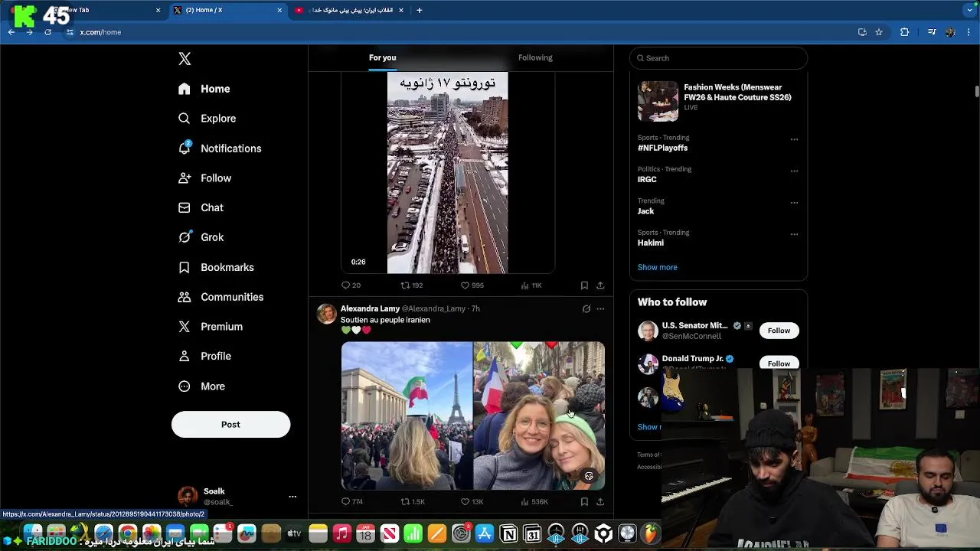Screen dimensions: 980x551
Task: Open browser extensions puzzle icon
Action: click(x=904, y=32)
